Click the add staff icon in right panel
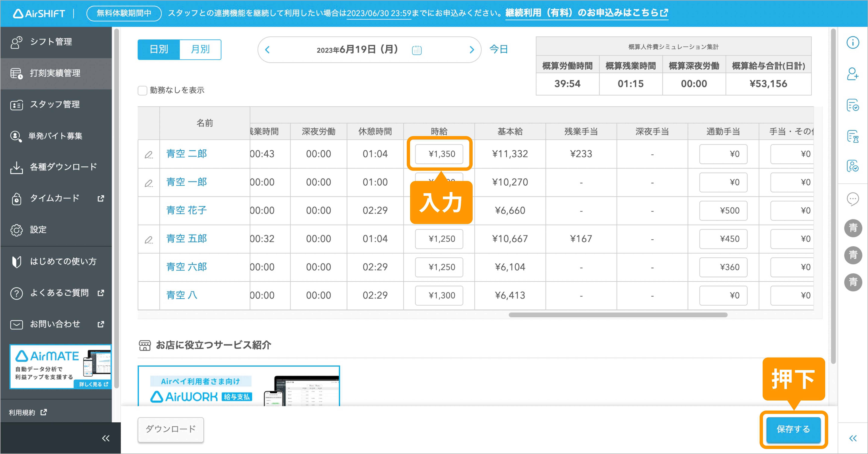868x454 pixels. [x=853, y=74]
